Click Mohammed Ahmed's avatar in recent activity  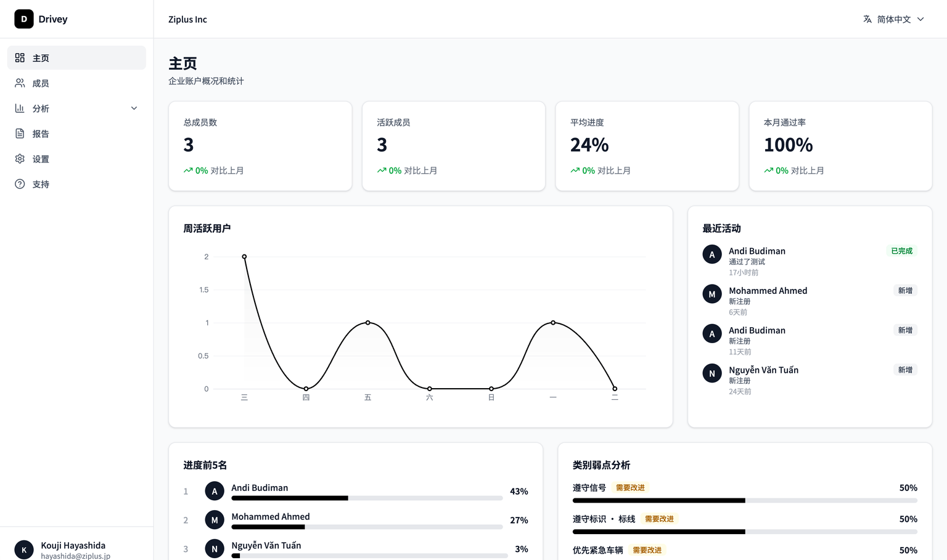point(712,294)
